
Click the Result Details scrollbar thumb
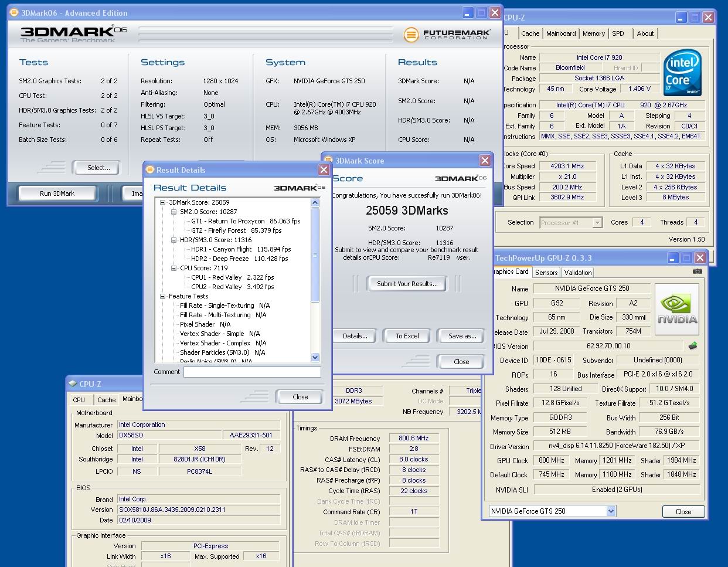coord(315,255)
